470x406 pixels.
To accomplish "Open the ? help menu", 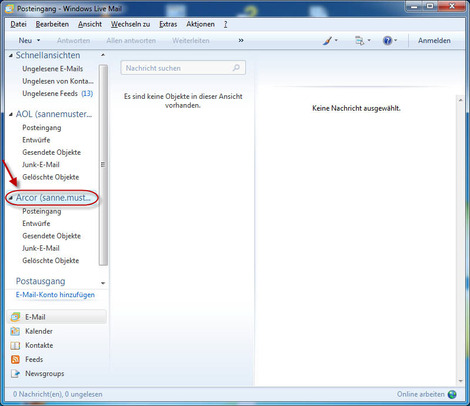I will click(226, 24).
